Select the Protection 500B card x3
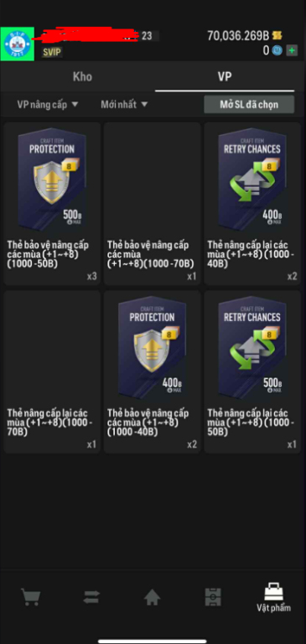Viewport: 306px width, 644px height. [52, 203]
